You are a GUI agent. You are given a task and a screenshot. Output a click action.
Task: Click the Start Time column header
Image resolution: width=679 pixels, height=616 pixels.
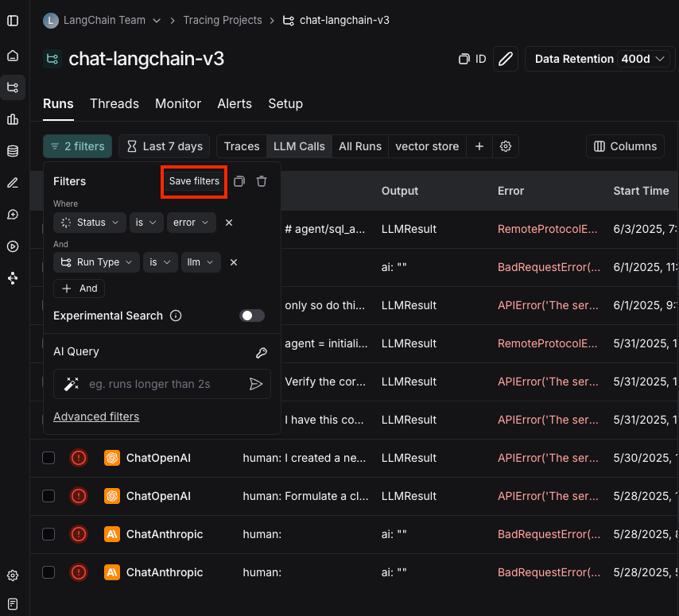pyautogui.click(x=641, y=191)
